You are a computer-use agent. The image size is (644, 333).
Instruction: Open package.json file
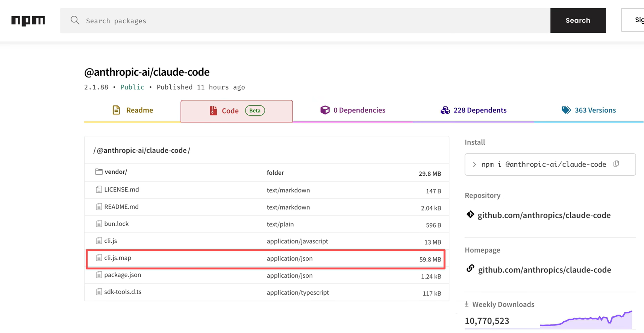tap(123, 275)
